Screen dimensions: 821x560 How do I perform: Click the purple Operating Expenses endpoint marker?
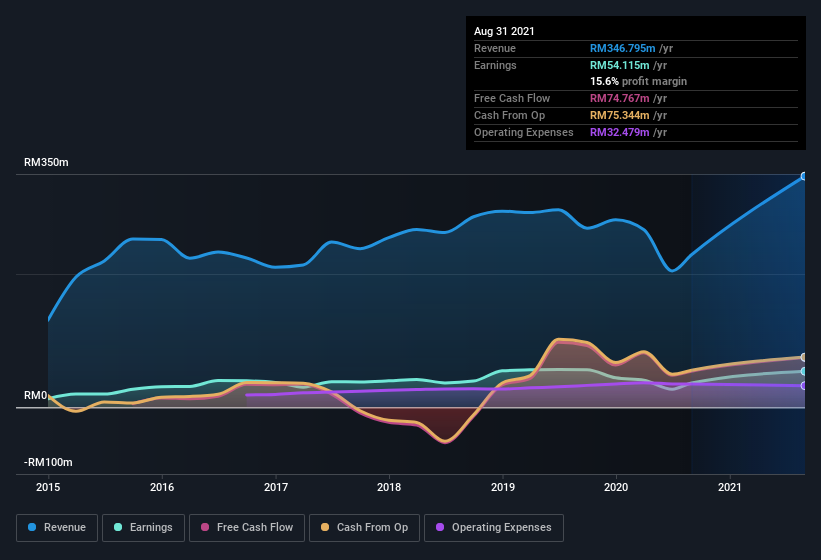click(803, 385)
